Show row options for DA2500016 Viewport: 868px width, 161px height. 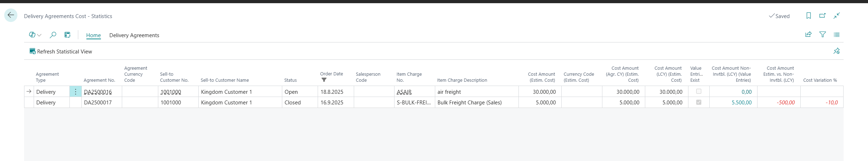[75, 92]
